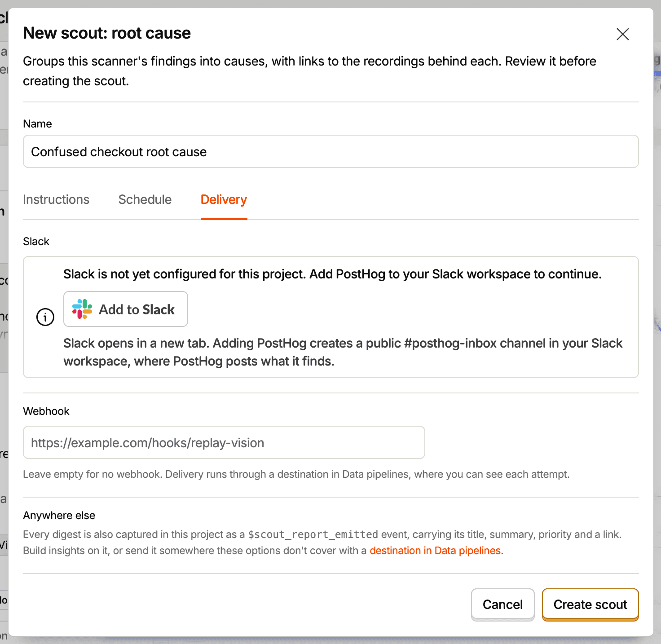Viewport: 661px width, 644px height.
Task: Click the 'Leave empty for no webhook' hint
Action: coord(296,474)
